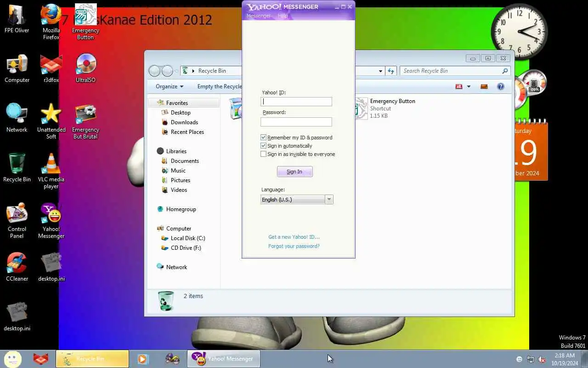The height and width of the screenshot is (368, 588).
Task: Select the UltraISO desktop icon
Action: coord(85,68)
